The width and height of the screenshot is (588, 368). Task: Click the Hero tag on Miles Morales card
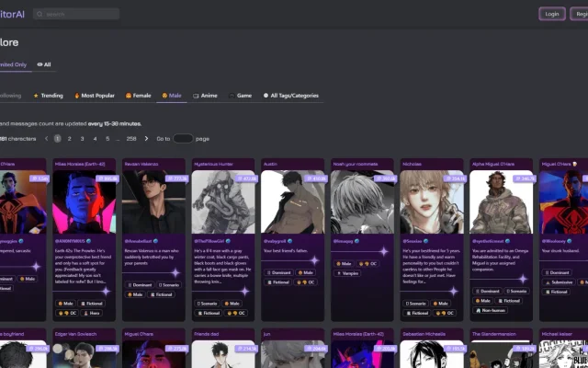click(x=92, y=313)
